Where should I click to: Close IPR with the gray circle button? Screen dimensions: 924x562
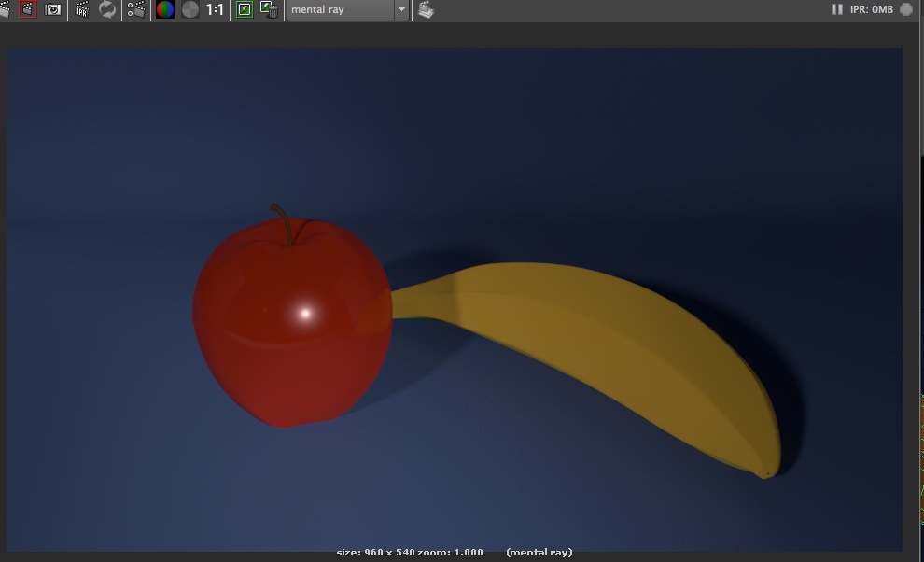point(906,9)
